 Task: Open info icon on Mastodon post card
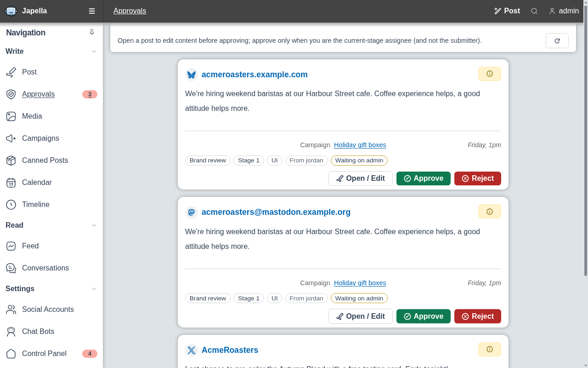(x=490, y=212)
